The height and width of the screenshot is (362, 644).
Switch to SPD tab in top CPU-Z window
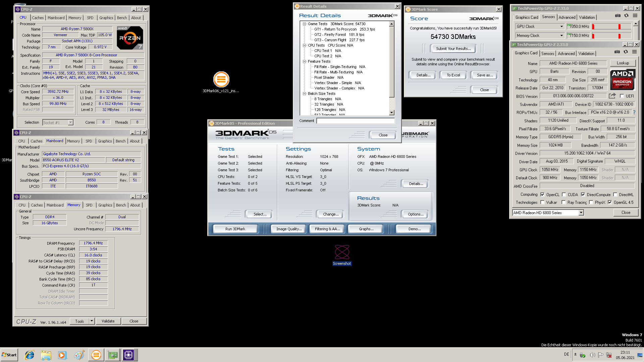90,18
